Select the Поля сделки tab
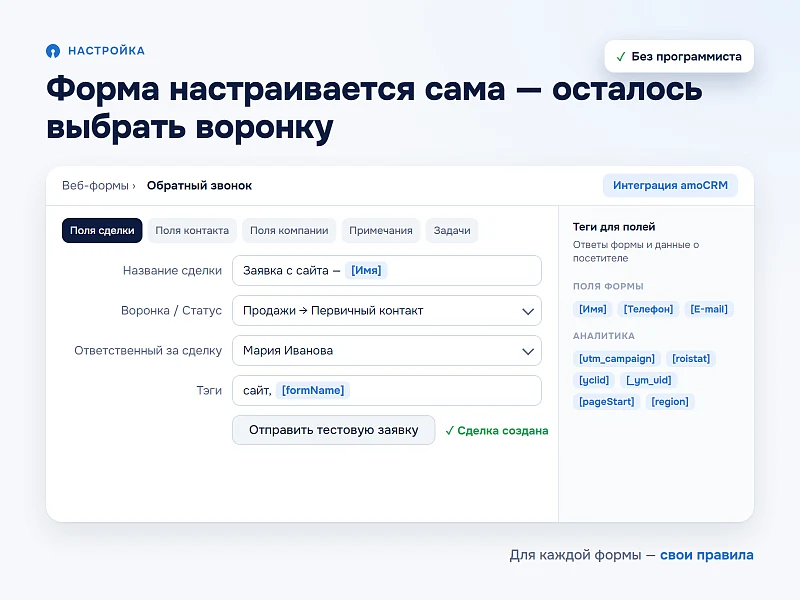Viewport: 800px width, 600px height. tap(102, 231)
